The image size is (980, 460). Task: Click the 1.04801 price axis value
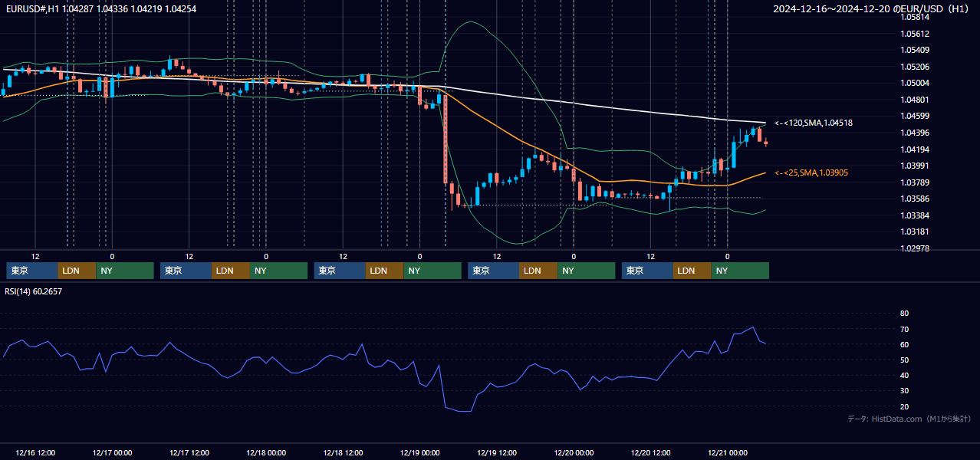915,100
